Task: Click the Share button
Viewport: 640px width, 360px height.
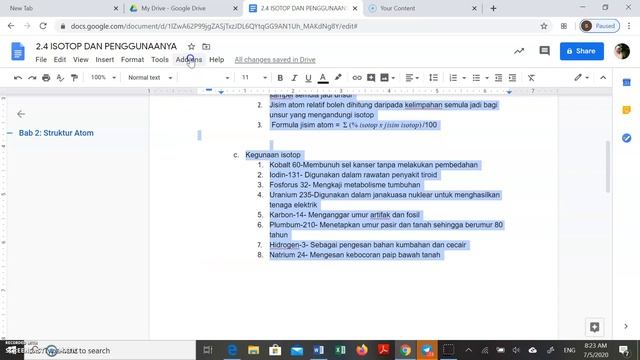Action: point(582,51)
